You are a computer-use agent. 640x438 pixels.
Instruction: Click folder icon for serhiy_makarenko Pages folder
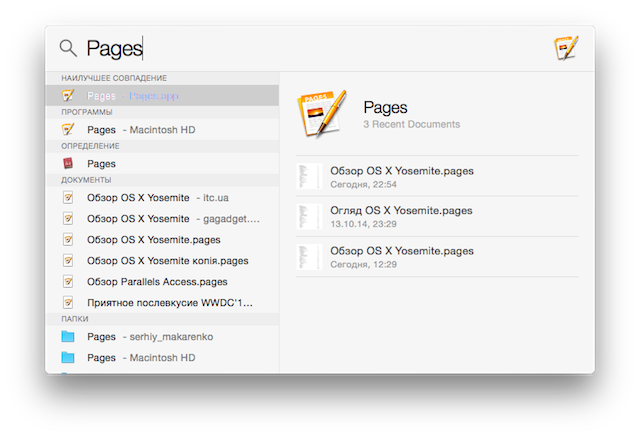[68, 337]
